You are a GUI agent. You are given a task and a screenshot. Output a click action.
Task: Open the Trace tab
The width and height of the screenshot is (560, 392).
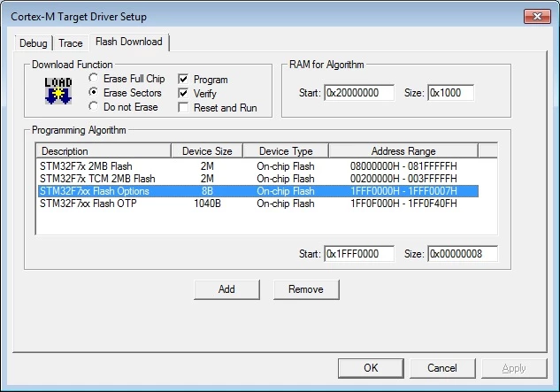pyautogui.click(x=71, y=43)
